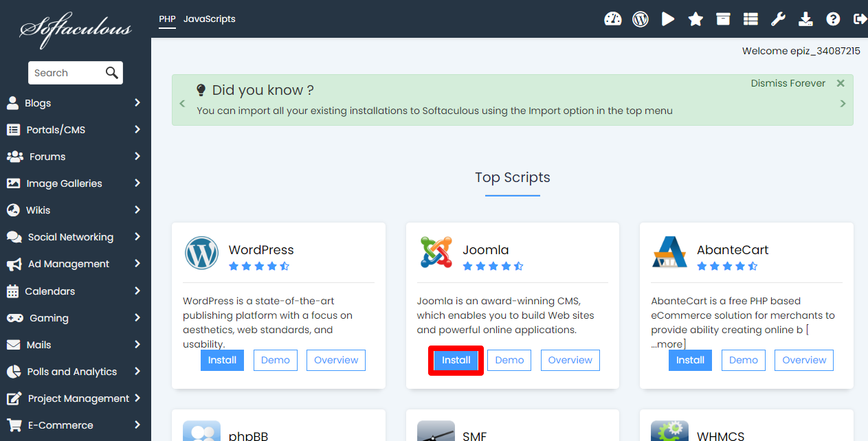Switch to the JavaScripts tab
868x441 pixels.
click(x=209, y=19)
